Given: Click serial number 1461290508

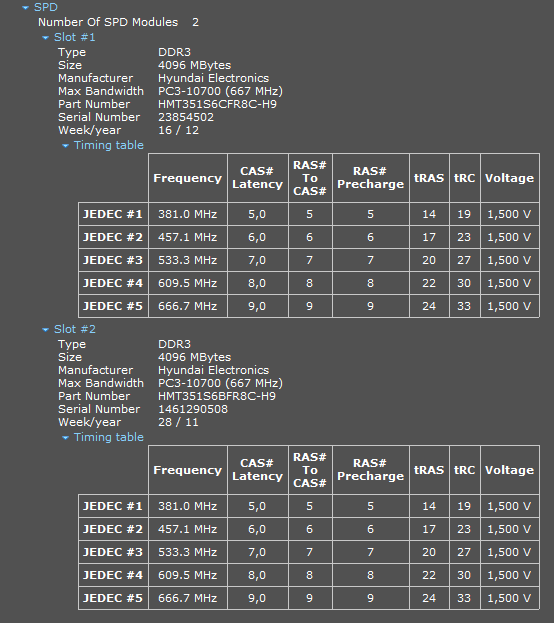Looking at the screenshot, I should click(x=193, y=409).
